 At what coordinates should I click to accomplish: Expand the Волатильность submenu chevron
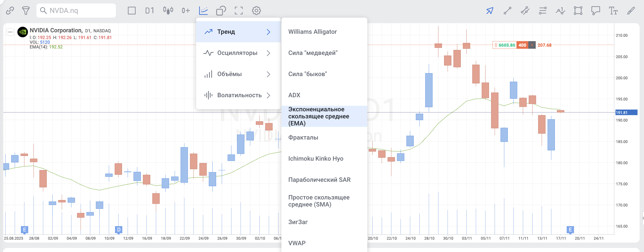coord(268,95)
